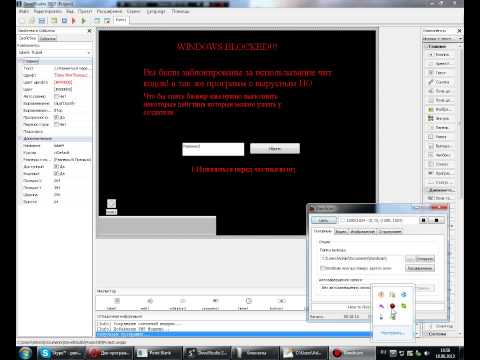Click the gray button on the form
The height and width of the screenshot is (360, 480).
click(x=275, y=149)
